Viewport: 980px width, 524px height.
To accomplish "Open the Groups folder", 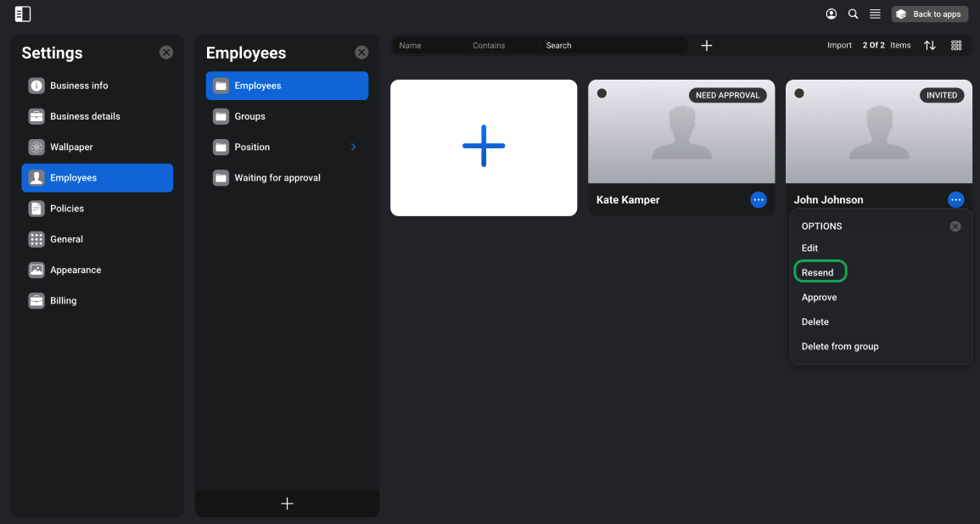I will 288,116.
